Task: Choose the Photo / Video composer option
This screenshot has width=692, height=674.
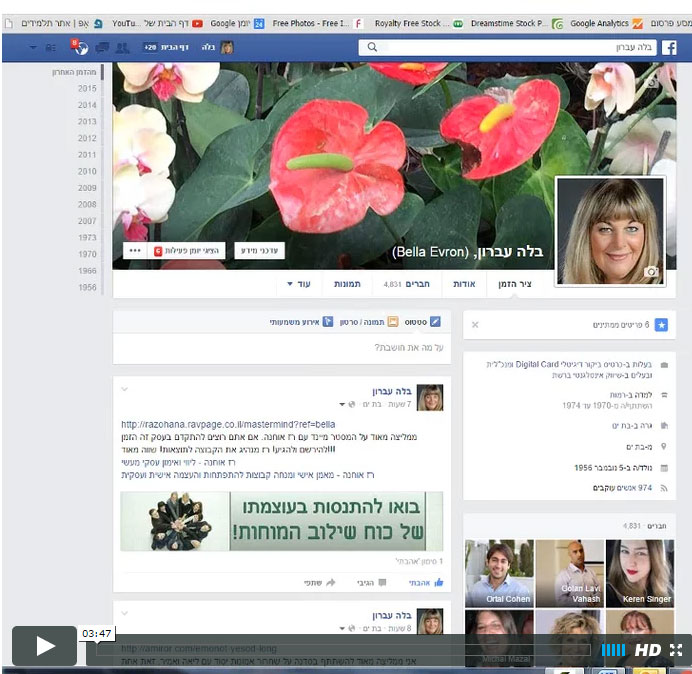Action: coord(369,322)
